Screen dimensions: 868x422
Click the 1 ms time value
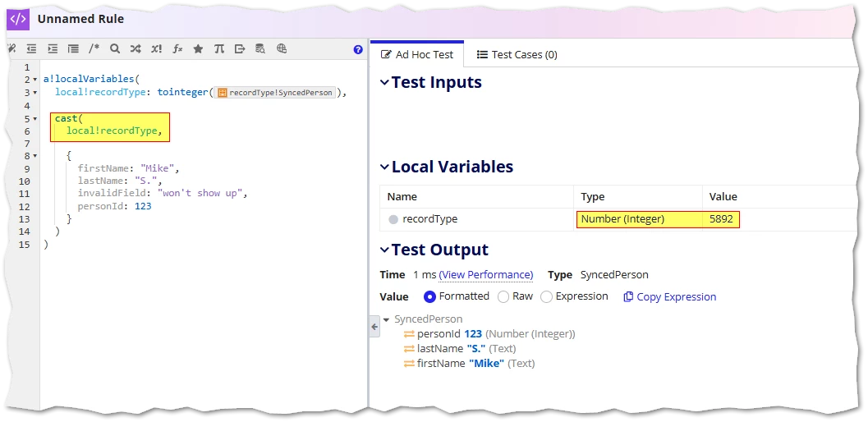pos(425,275)
